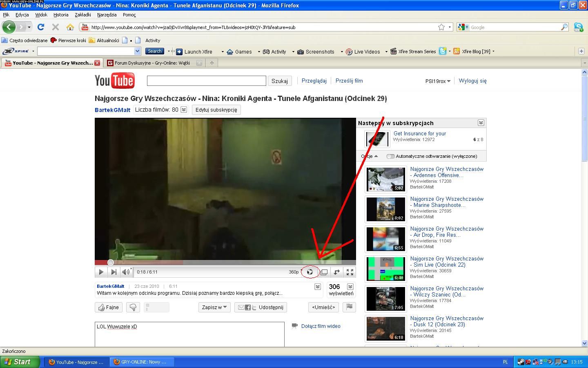This screenshot has width=588, height=368.
Task: Click the thumbs-down dislike button
Action: [133, 307]
